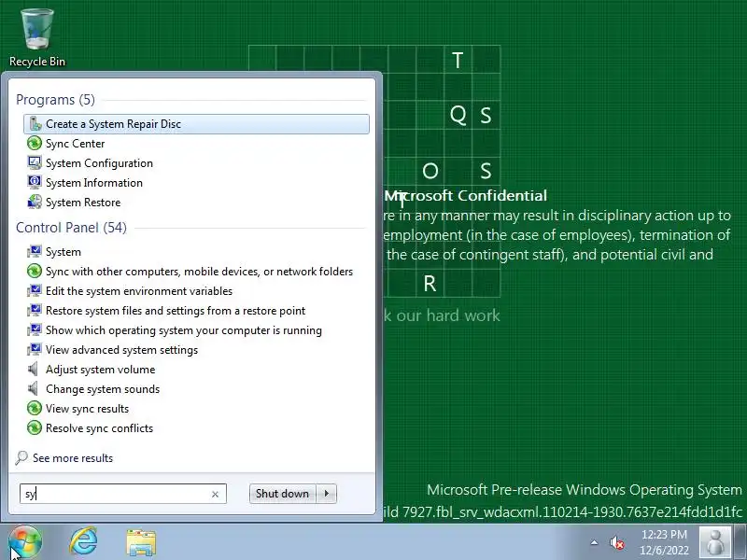Open the Shut down options arrow

click(x=326, y=494)
